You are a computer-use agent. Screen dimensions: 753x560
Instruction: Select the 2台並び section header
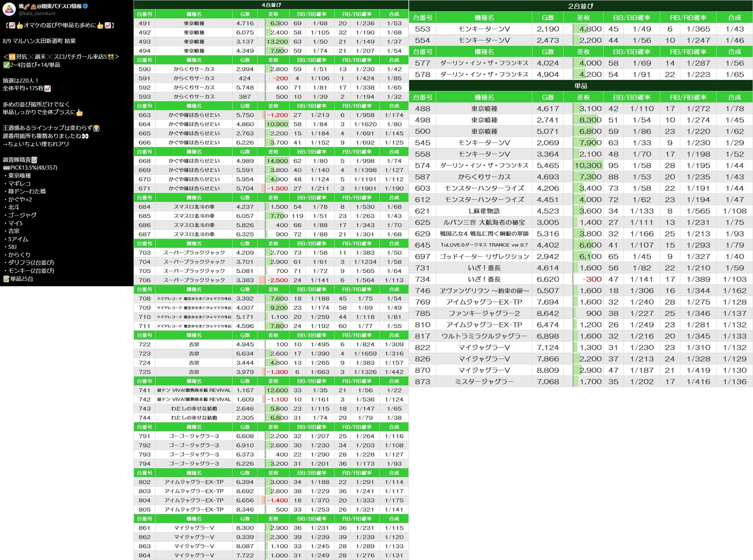pyautogui.click(x=581, y=6)
